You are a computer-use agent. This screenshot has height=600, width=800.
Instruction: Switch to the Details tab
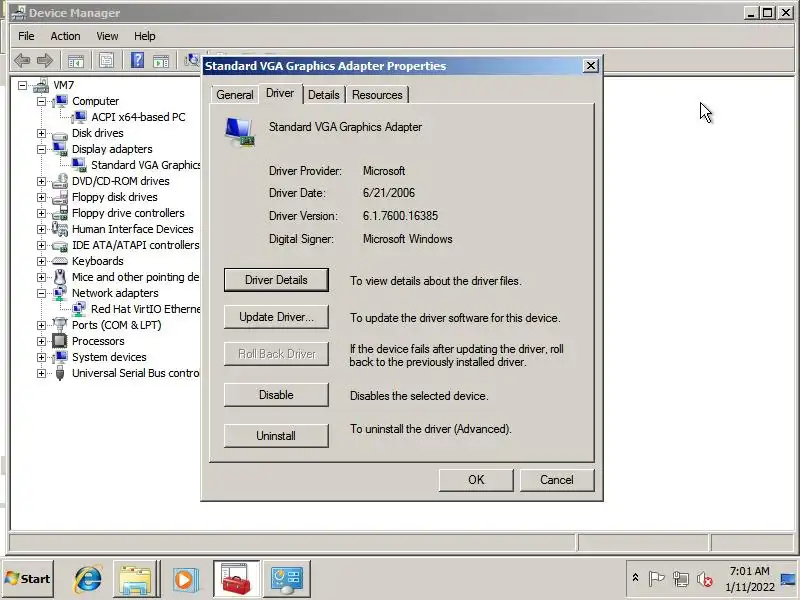pos(324,95)
